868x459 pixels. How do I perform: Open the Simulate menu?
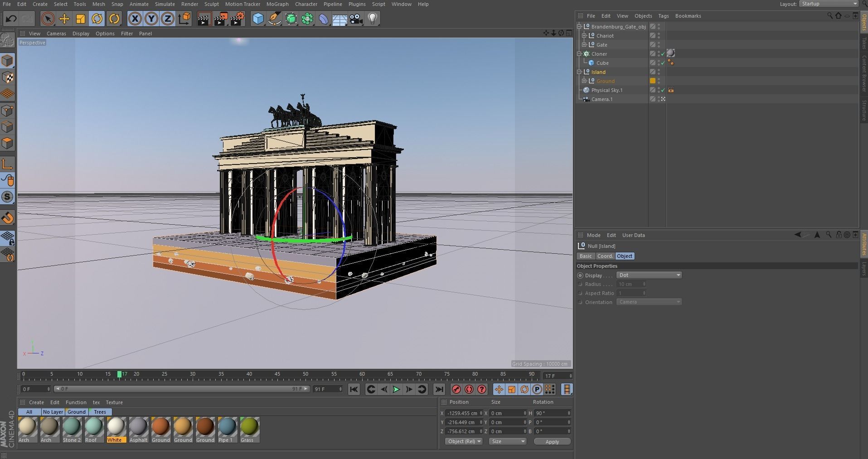[165, 4]
